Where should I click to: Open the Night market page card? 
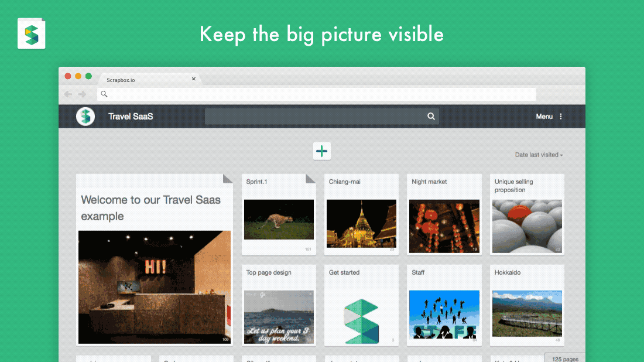(x=444, y=214)
